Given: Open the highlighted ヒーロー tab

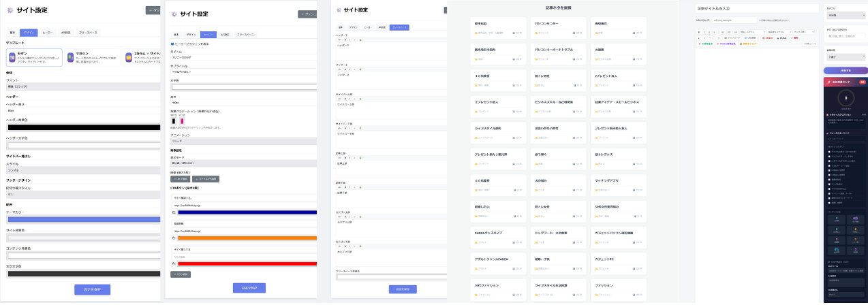Looking at the screenshot, I should click(x=208, y=34).
